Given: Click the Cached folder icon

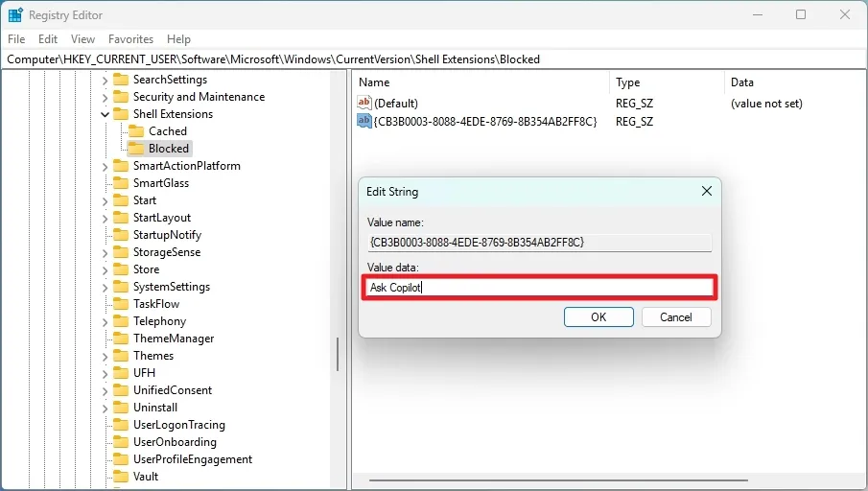Looking at the screenshot, I should pos(136,131).
